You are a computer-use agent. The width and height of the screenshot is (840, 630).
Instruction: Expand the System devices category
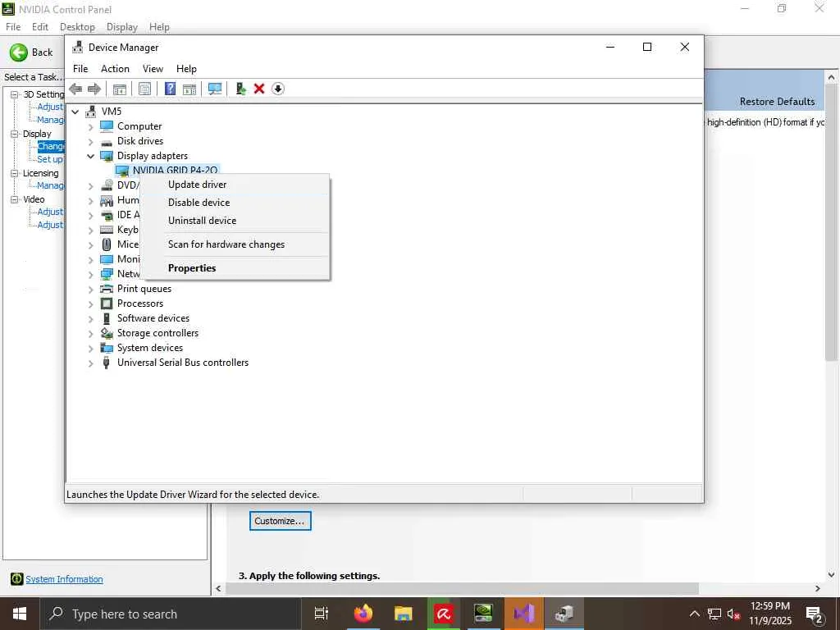(x=90, y=348)
